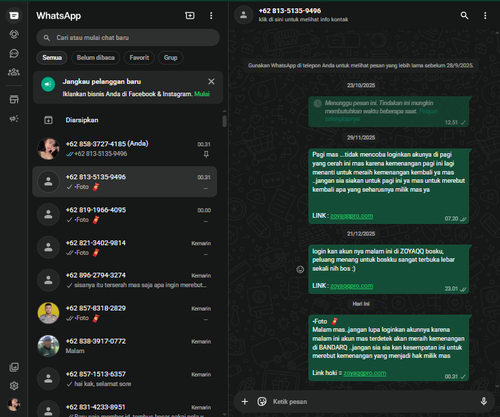Open the Advertise megaphone sidebar icon
The width and height of the screenshot is (500, 417).
pyautogui.click(x=14, y=119)
